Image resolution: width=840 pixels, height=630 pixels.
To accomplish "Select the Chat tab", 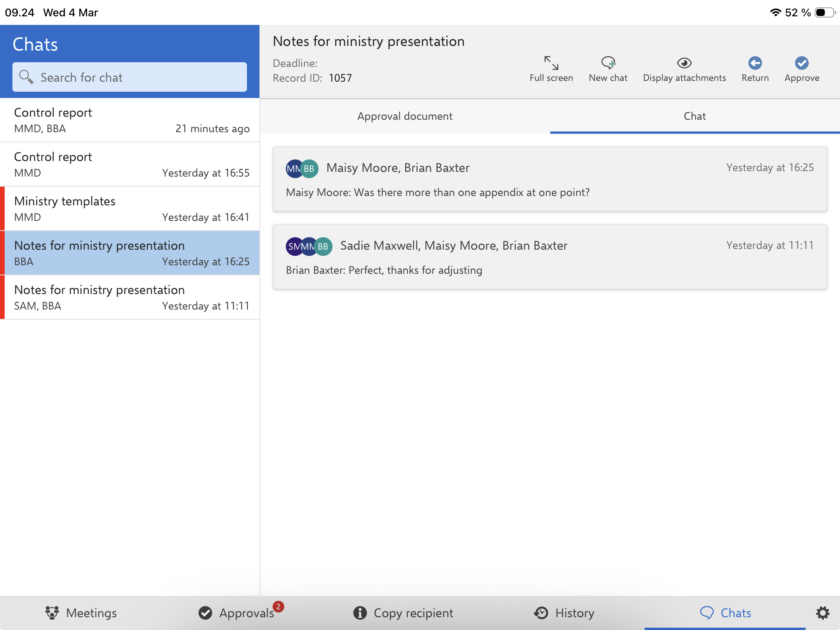I will coord(695,116).
